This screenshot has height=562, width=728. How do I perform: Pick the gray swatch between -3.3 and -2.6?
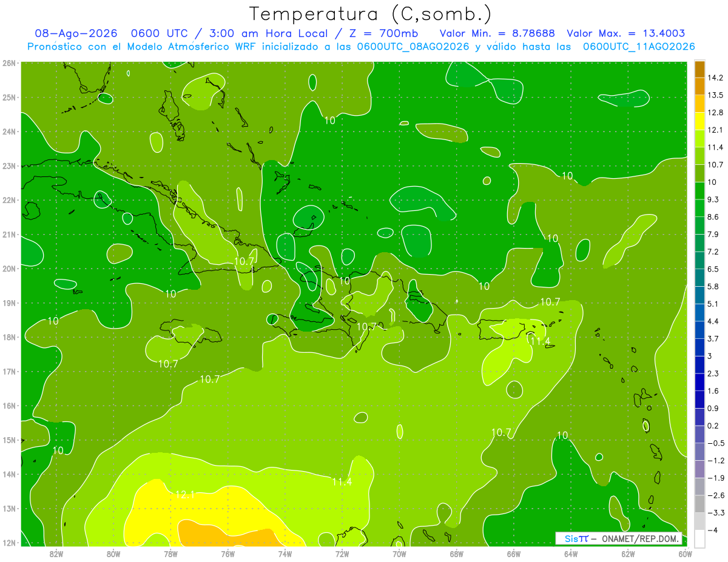[699, 504]
